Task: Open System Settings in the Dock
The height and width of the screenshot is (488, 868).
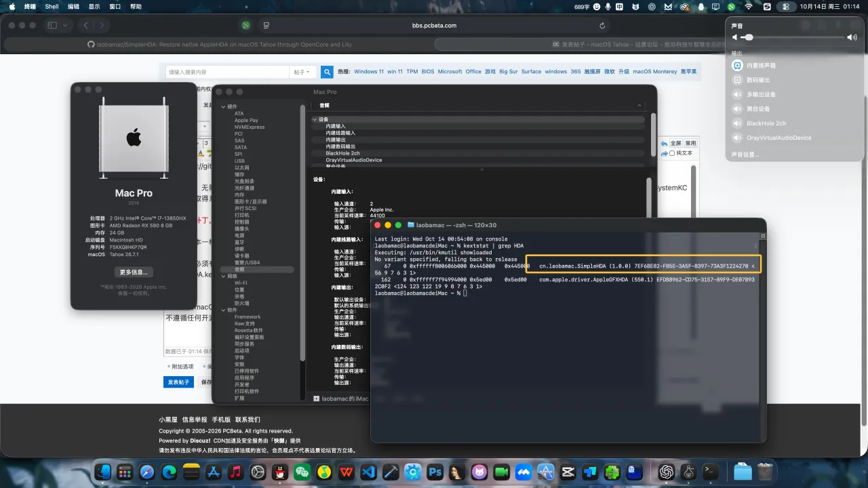Action: (258, 472)
